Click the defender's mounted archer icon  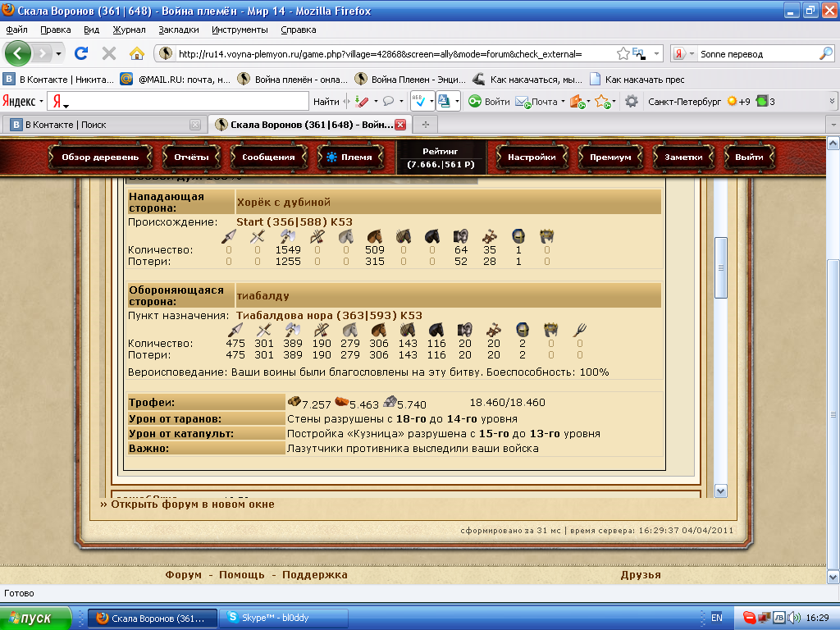408,330
